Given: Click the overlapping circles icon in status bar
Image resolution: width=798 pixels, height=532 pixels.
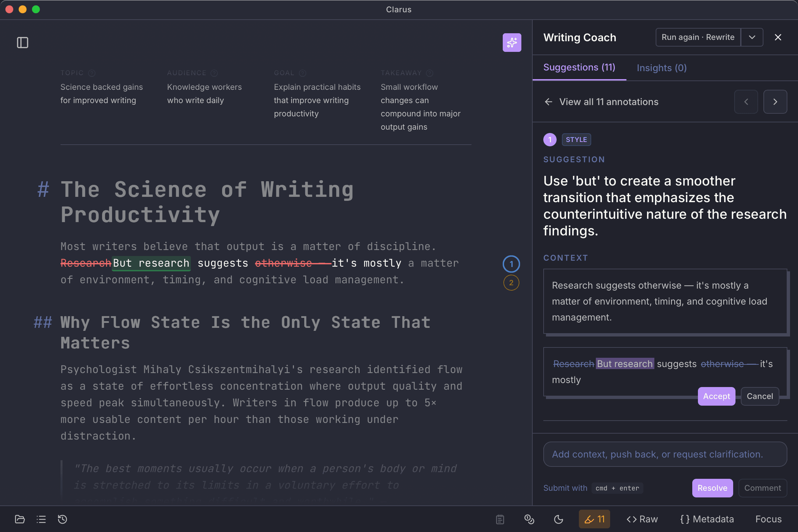Looking at the screenshot, I should point(529,519).
